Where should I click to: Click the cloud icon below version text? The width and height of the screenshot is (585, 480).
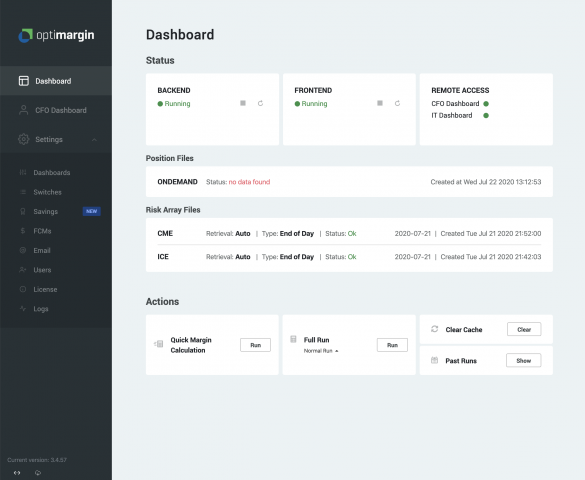[x=38, y=473]
